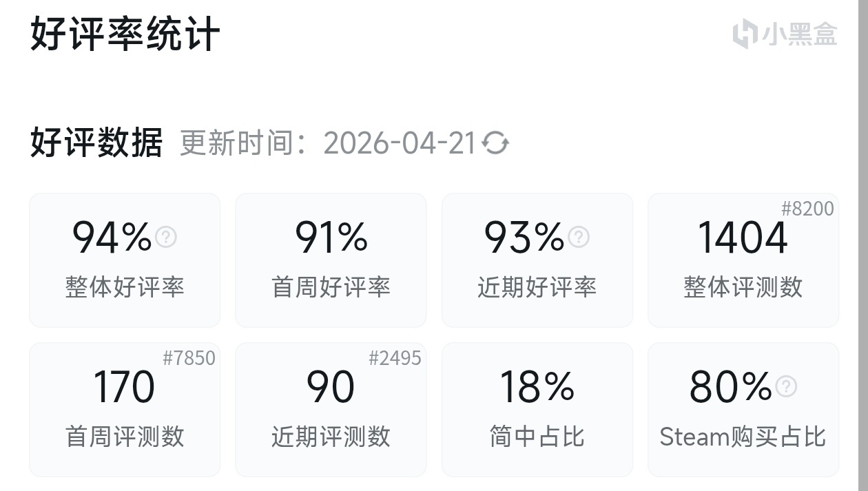The image size is (868, 491).
Task: Click the 好评率统计 page title
Action: pos(125,34)
